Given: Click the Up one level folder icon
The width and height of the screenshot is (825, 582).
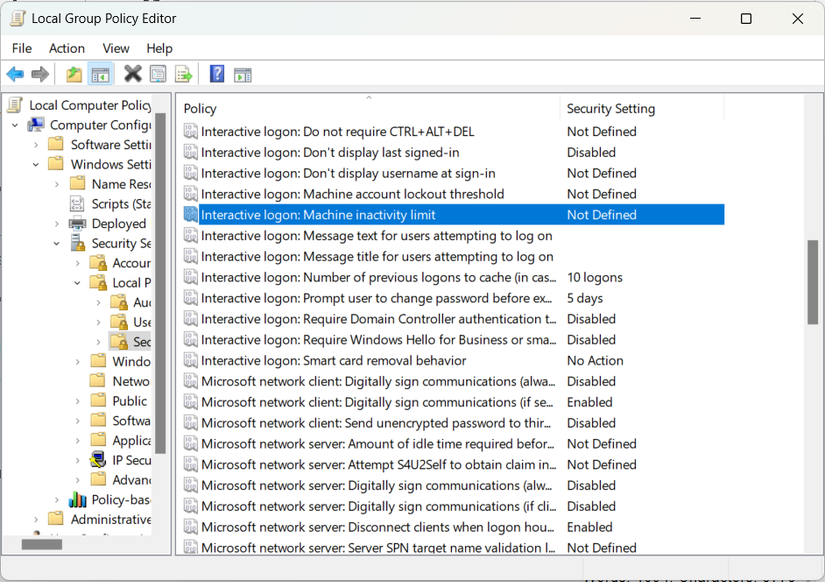Looking at the screenshot, I should [x=73, y=73].
